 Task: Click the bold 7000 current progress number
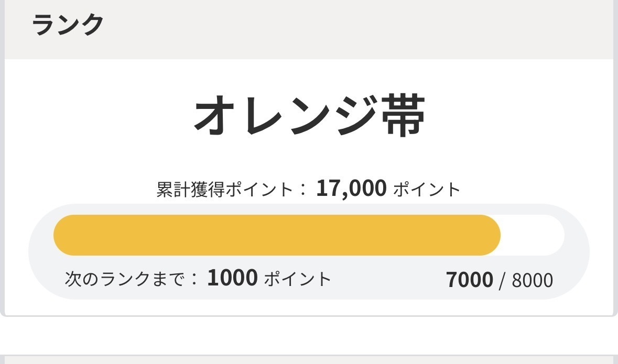470,280
